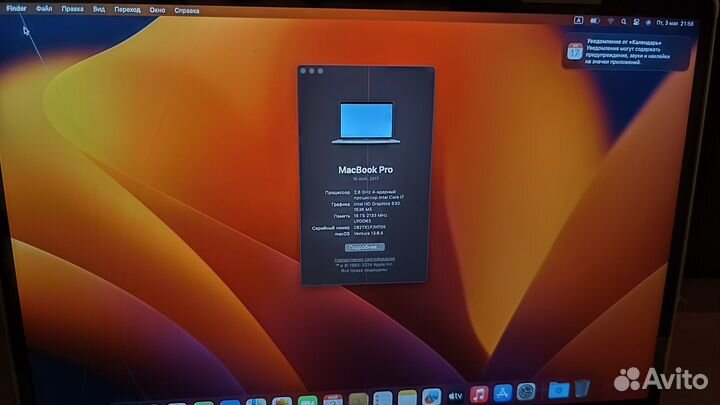Viewport: 720px width, 405px height.
Task: Open the Файл menu
Action: tap(44, 9)
